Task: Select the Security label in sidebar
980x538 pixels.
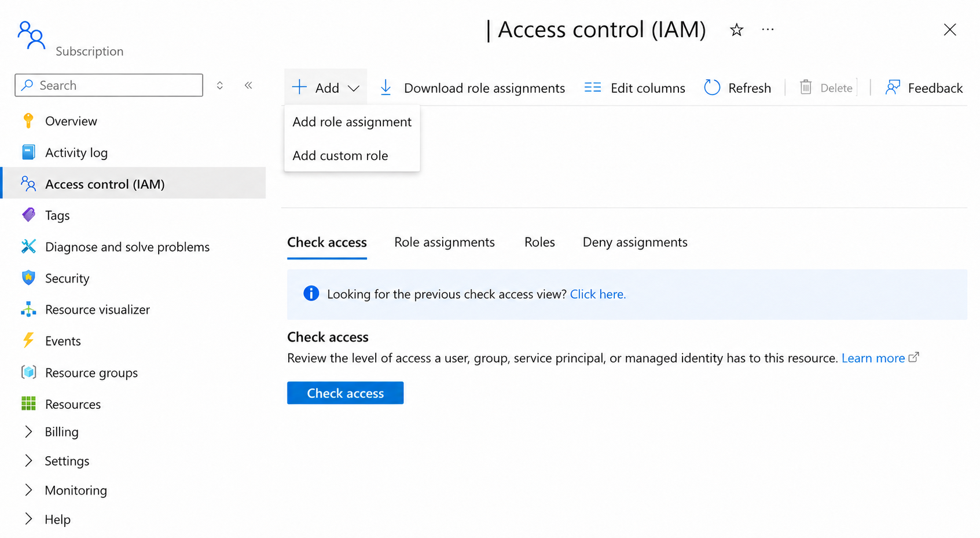Action: (67, 278)
